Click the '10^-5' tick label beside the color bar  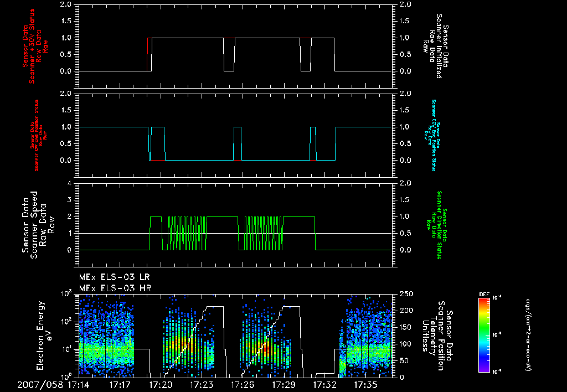497,334
